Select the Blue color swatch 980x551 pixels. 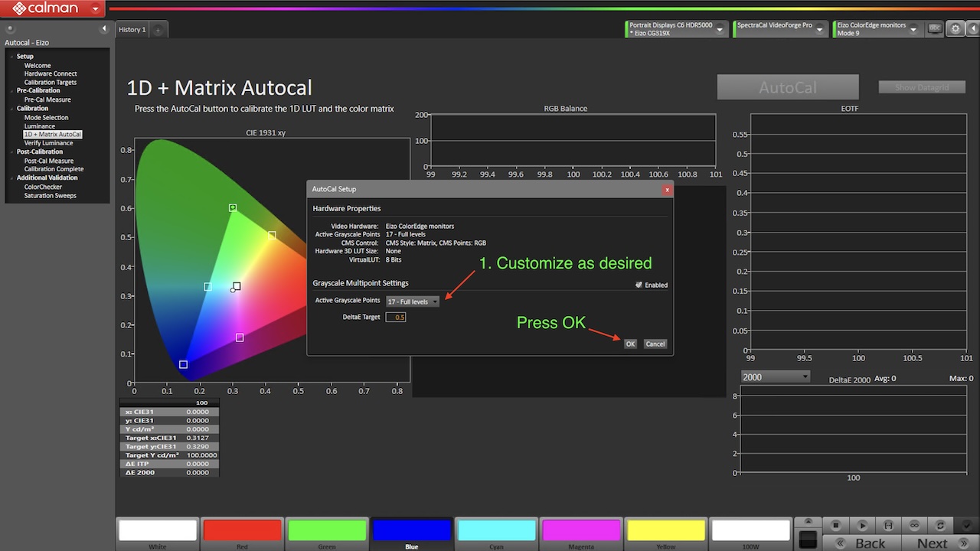[412, 534]
